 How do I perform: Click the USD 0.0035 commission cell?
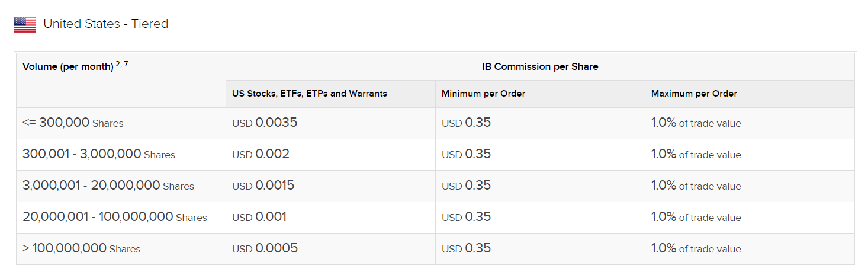(330, 123)
